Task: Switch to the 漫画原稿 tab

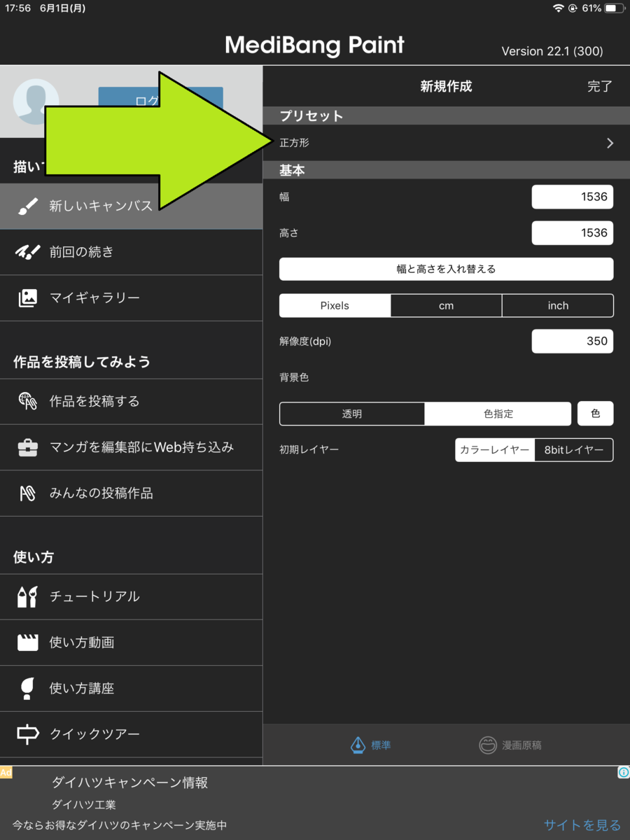Action: [x=510, y=745]
